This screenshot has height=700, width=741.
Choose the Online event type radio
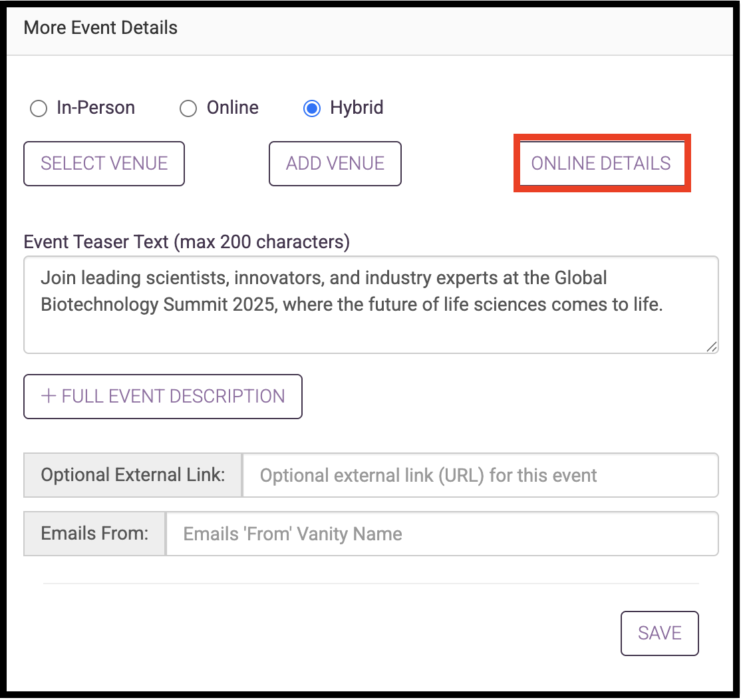[188, 108]
